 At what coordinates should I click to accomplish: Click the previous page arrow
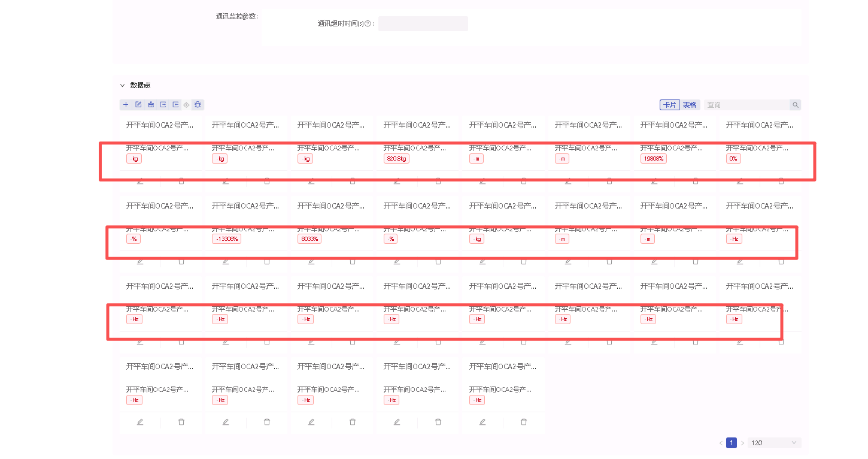point(721,443)
